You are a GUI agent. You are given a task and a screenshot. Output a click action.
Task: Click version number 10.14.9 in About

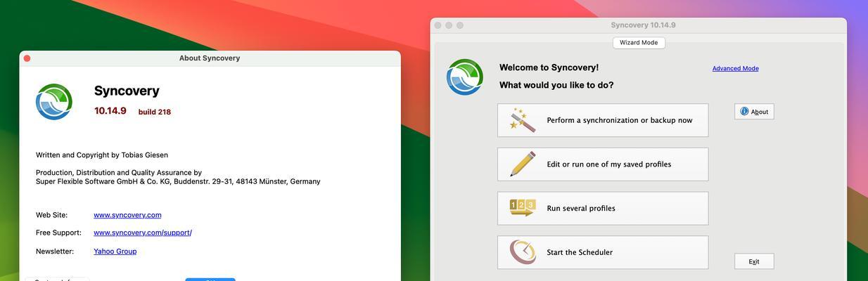click(x=110, y=111)
